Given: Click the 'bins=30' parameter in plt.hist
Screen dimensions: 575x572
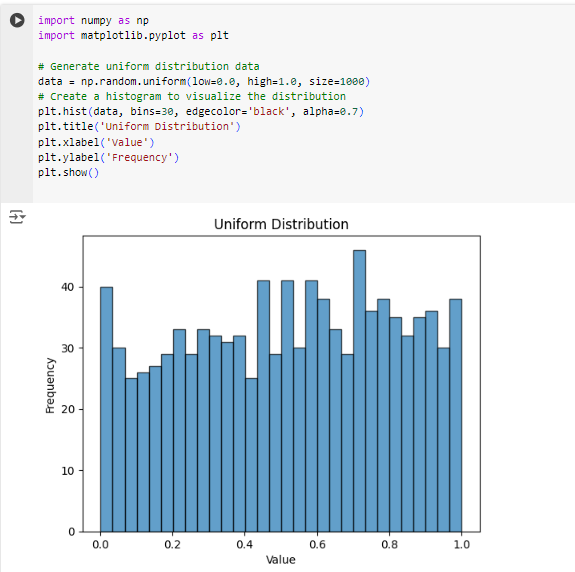Looking at the screenshot, I should (x=152, y=111).
